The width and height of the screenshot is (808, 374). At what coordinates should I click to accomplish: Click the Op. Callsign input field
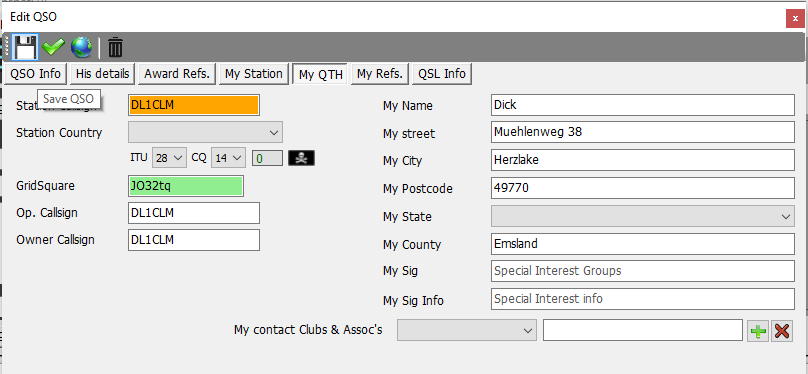(194, 213)
